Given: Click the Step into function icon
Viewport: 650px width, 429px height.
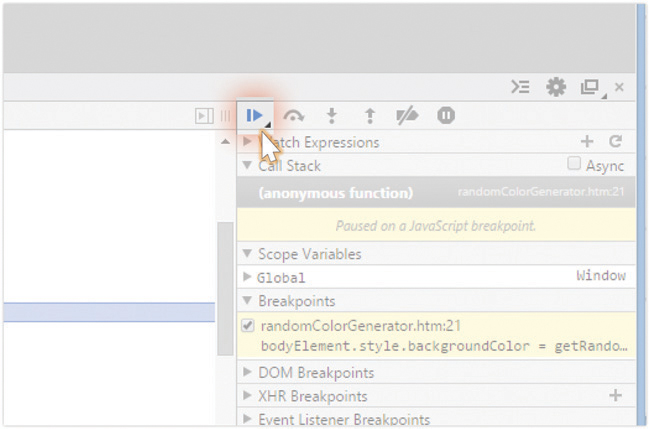Looking at the screenshot, I should [333, 116].
